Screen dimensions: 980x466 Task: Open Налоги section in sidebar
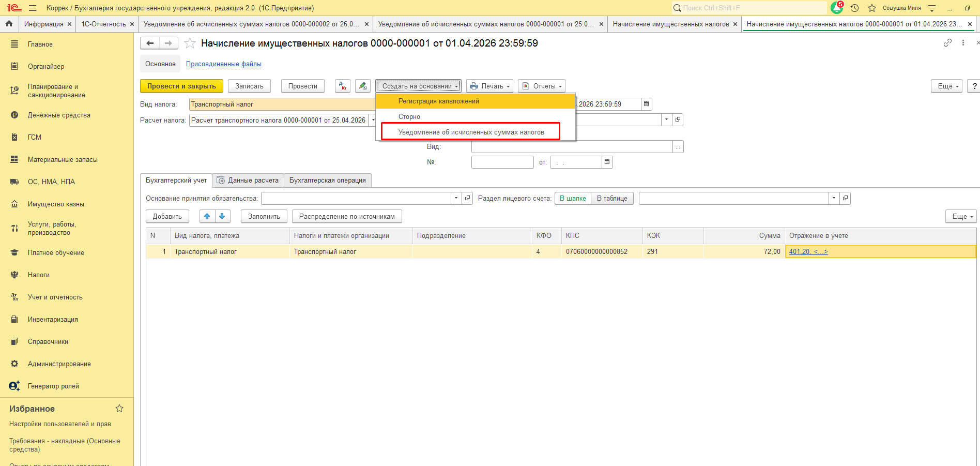(x=39, y=275)
